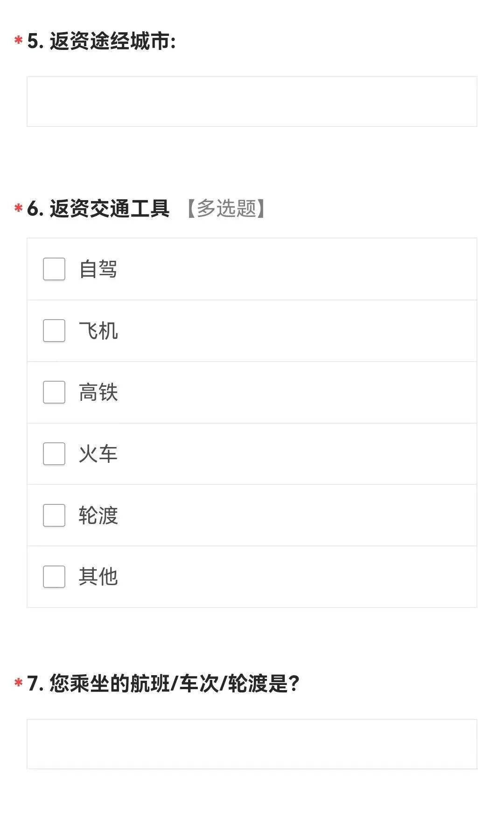This screenshot has width=504, height=817.
Task: Click the 飞机 option label text
Action: (98, 331)
